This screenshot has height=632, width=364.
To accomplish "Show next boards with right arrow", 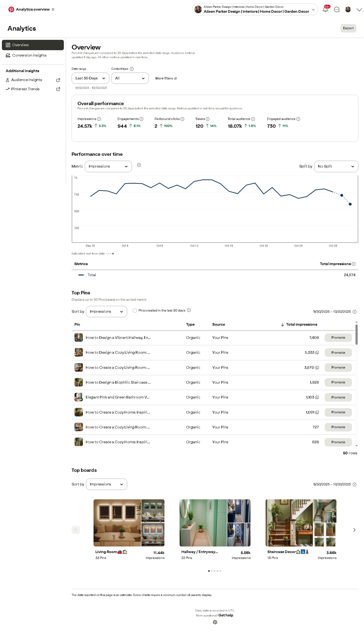I will tap(354, 530).
